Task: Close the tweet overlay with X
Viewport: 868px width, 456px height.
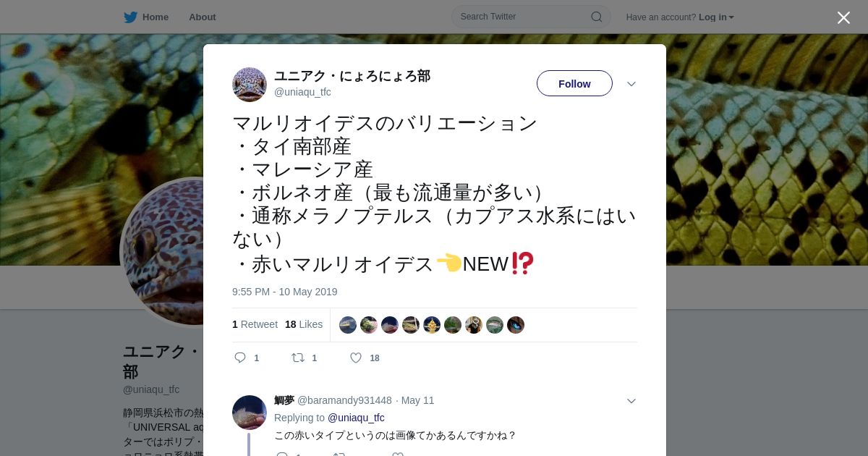Action: 843,17
